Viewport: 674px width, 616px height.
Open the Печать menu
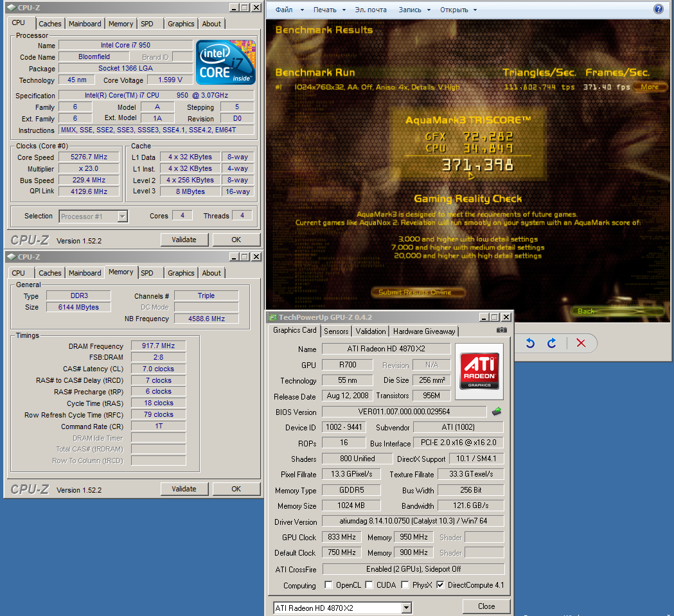325,10
